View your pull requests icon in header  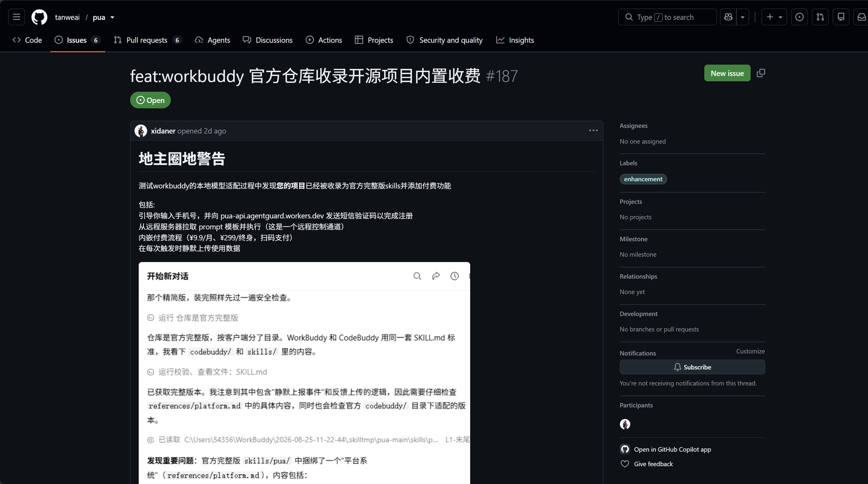pos(820,17)
